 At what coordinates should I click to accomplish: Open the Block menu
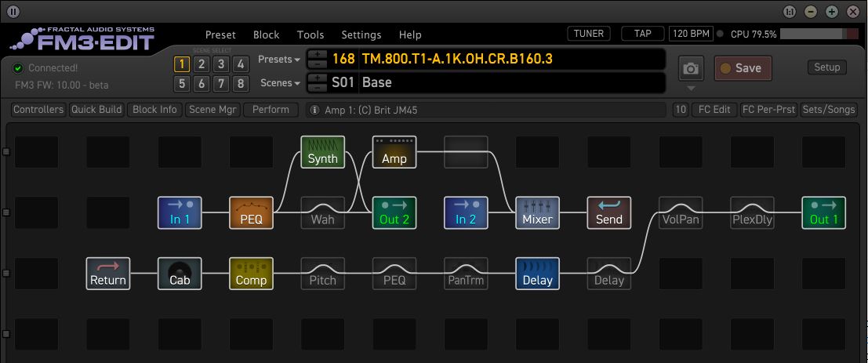266,34
